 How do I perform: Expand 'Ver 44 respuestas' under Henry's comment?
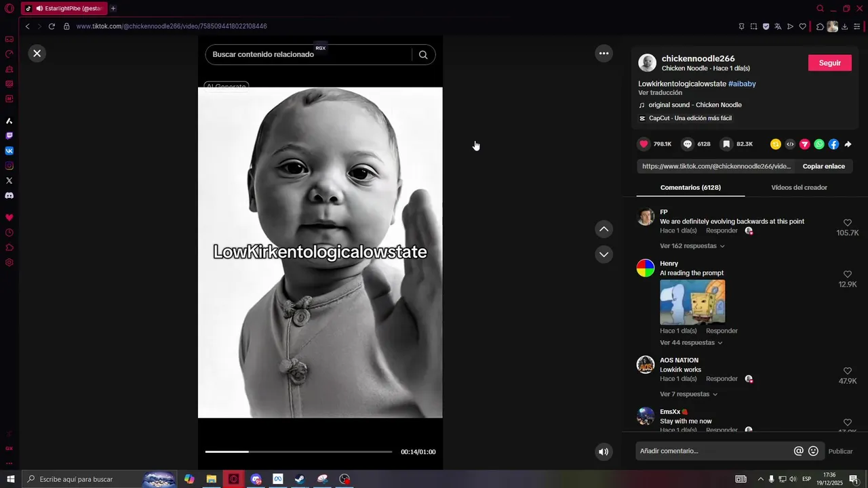point(691,343)
